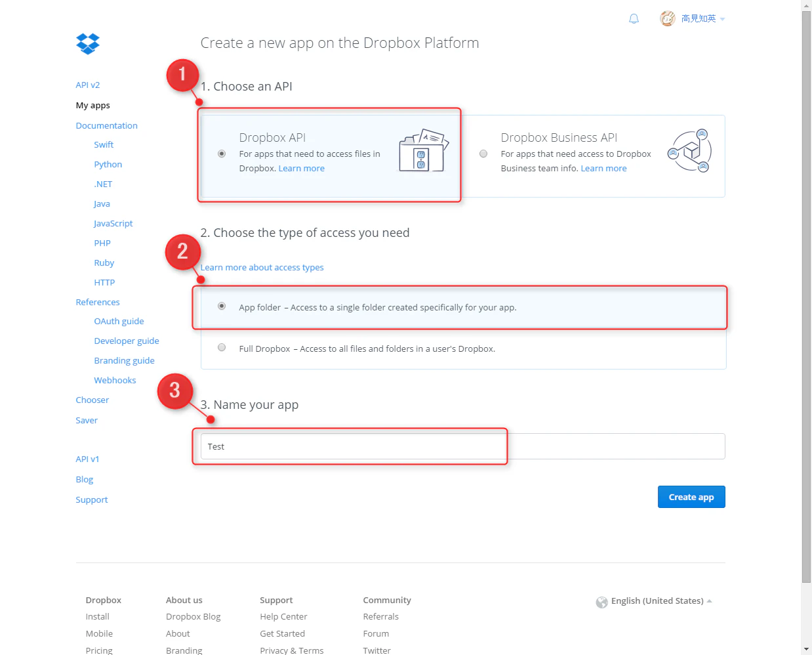Open the Python documentation link
Viewport: 812px width, 655px height.
tap(108, 165)
